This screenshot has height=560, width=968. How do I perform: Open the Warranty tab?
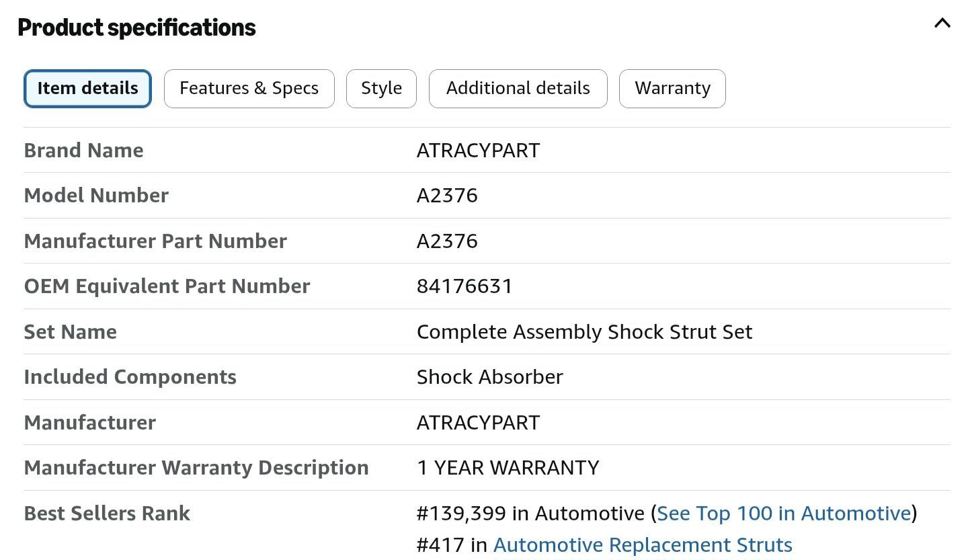[672, 89]
